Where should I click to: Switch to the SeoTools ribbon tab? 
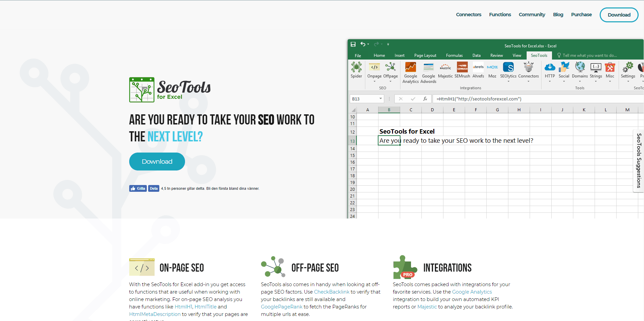pyautogui.click(x=539, y=55)
